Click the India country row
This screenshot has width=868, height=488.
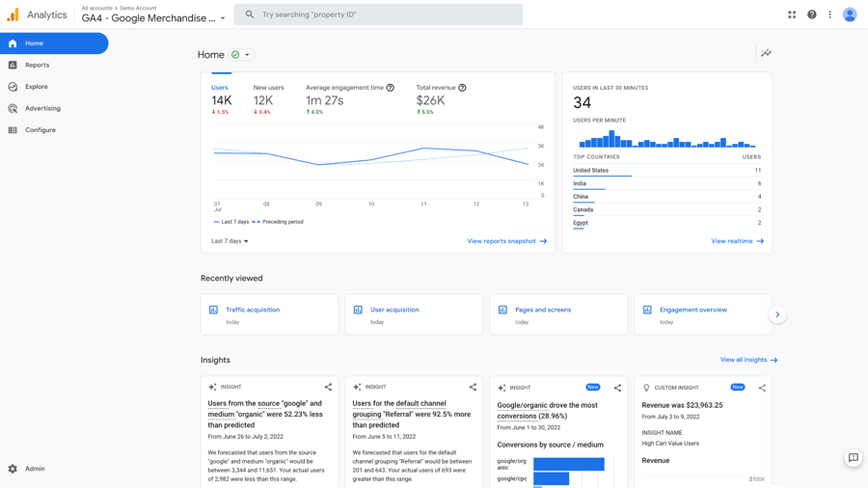pyautogui.click(x=667, y=183)
